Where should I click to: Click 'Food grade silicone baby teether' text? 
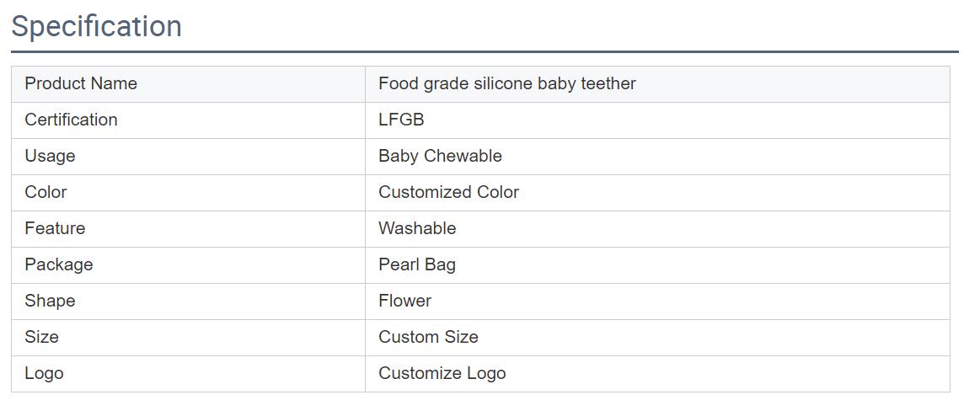pyautogui.click(x=507, y=83)
